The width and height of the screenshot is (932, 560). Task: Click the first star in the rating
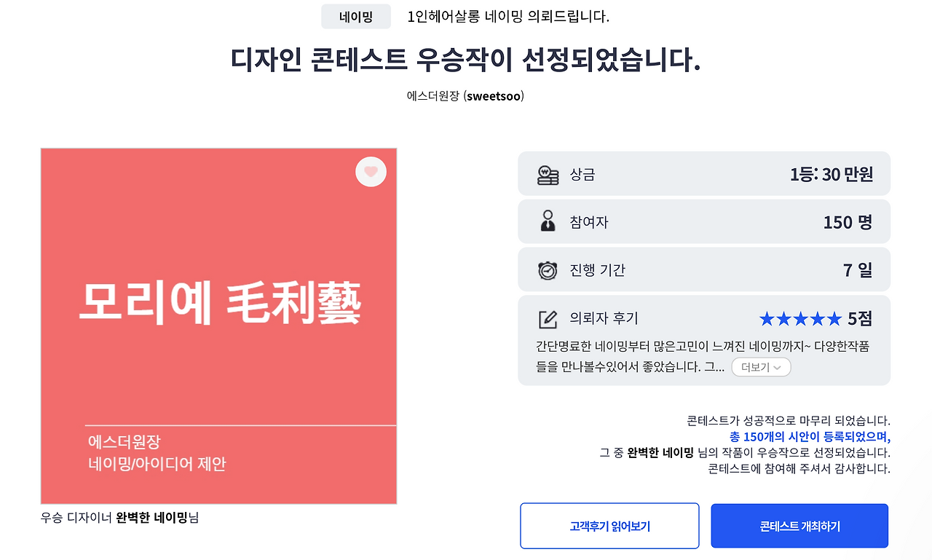766,318
